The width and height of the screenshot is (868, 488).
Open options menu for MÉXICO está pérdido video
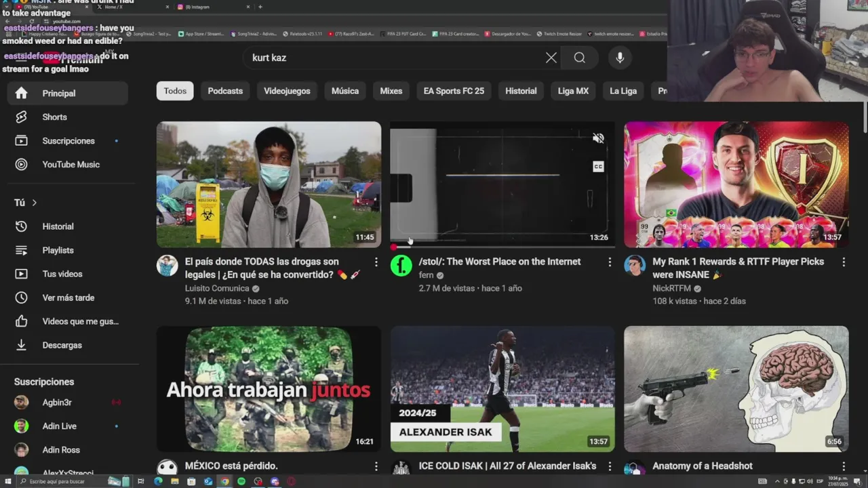(376, 466)
